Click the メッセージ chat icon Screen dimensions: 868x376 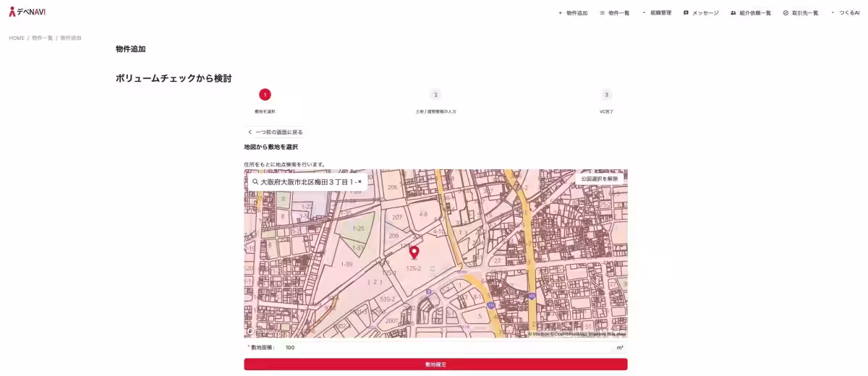(686, 13)
